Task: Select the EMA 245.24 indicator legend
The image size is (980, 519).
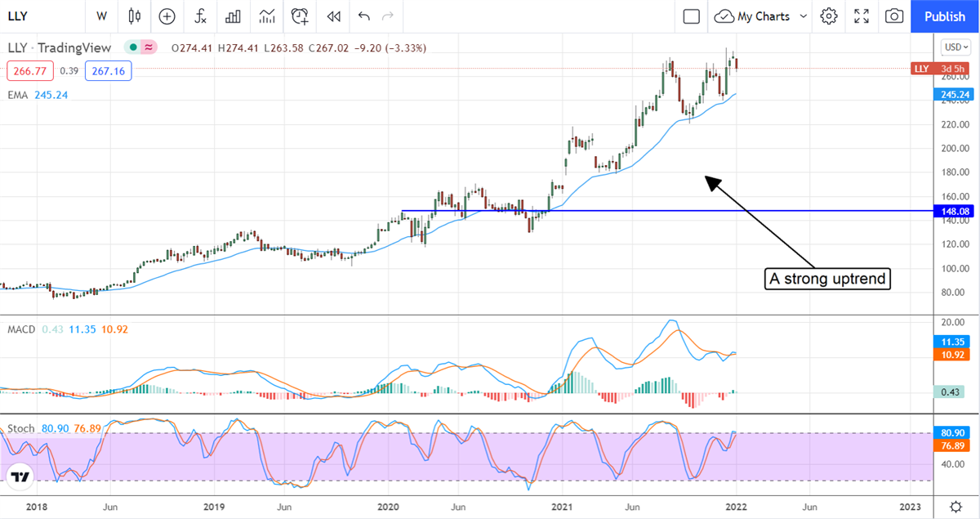Action: (38, 95)
